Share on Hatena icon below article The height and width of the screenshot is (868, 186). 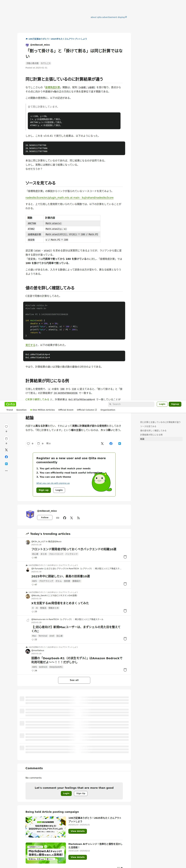[x=120, y=443]
